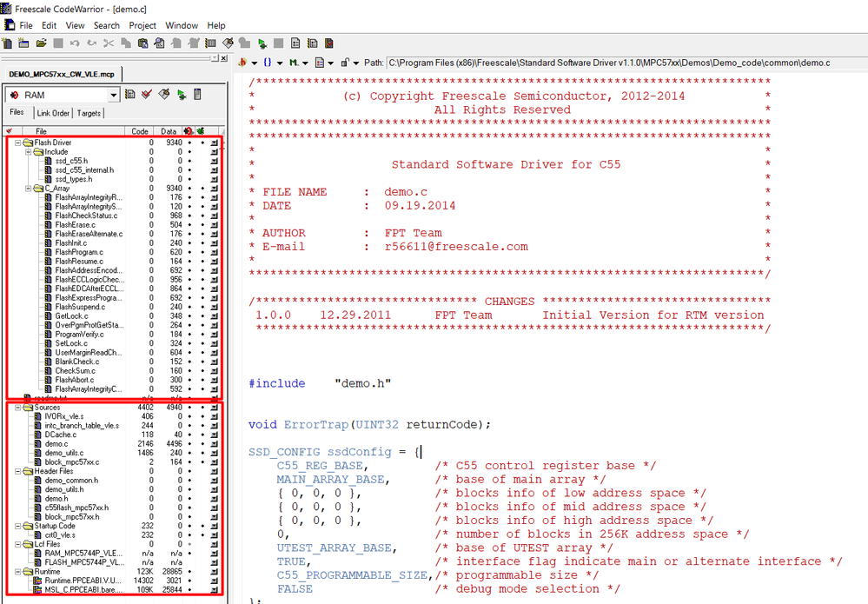Screen dimensions: 868x604
Task: Click Debug icon in project window toolbar
Action: (181, 95)
